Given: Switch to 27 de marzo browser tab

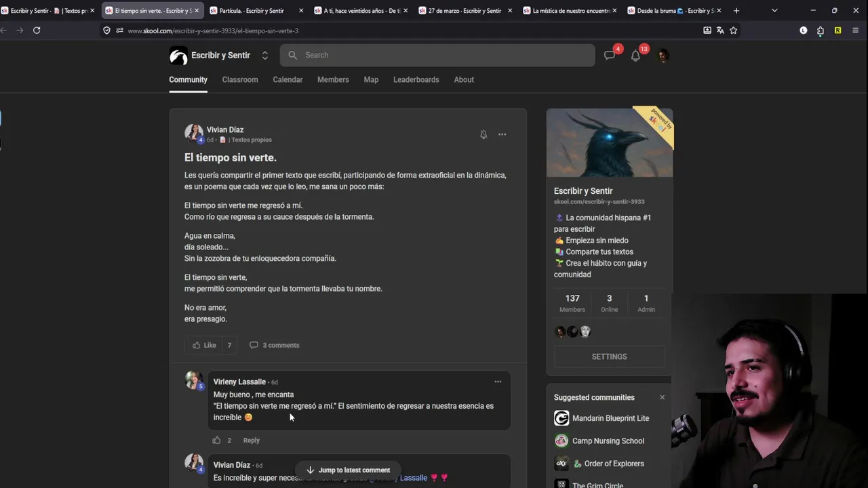Looking at the screenshot, I should tap(465, 11).
